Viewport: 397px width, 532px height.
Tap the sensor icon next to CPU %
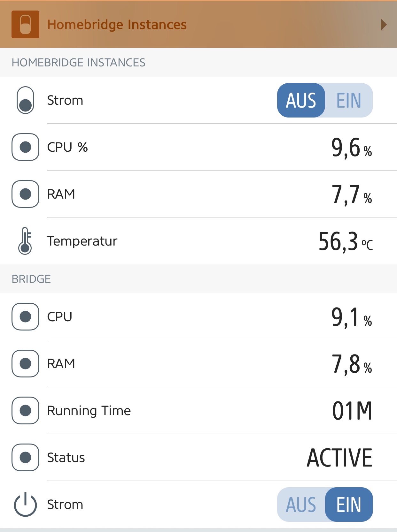coord(25,147)
